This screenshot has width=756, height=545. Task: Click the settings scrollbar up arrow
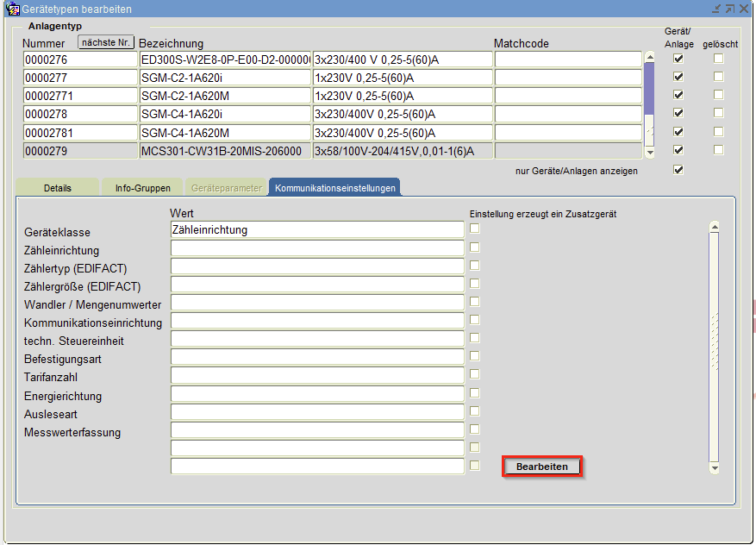(714, 228)
